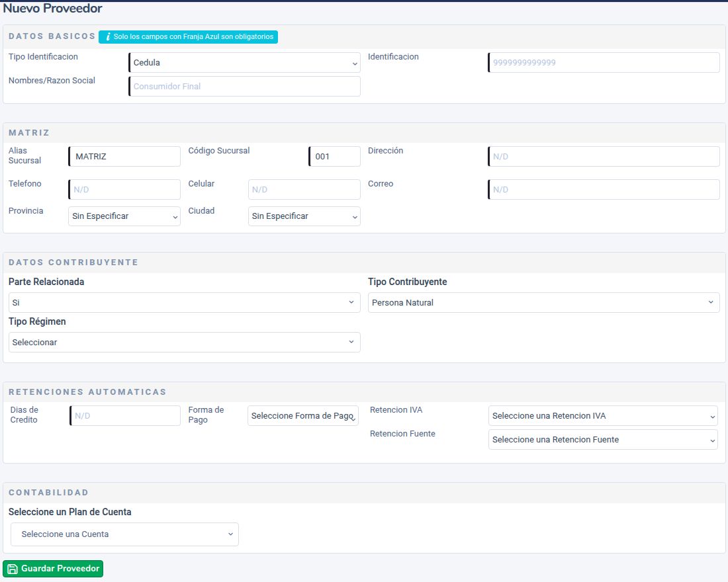The image size is (728, 582).
Task: Open the Seleccione una Cuenta dropdown
Action: tap(124, 534)
